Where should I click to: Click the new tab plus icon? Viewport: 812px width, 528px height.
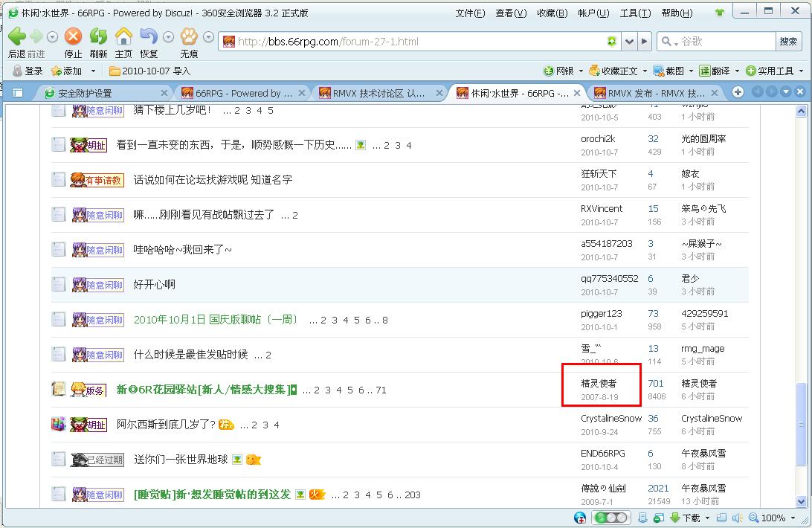click(x=738, y=92)
